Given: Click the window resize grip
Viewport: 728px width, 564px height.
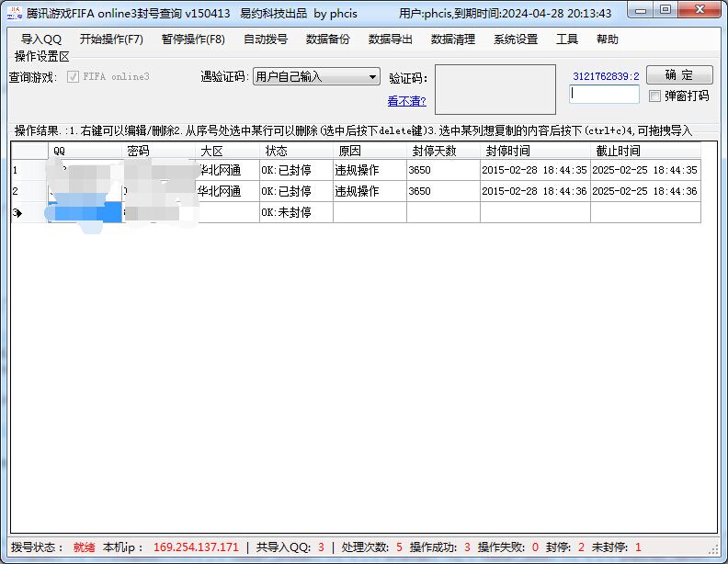Looking at the screenshot, I should click(713, 549).
